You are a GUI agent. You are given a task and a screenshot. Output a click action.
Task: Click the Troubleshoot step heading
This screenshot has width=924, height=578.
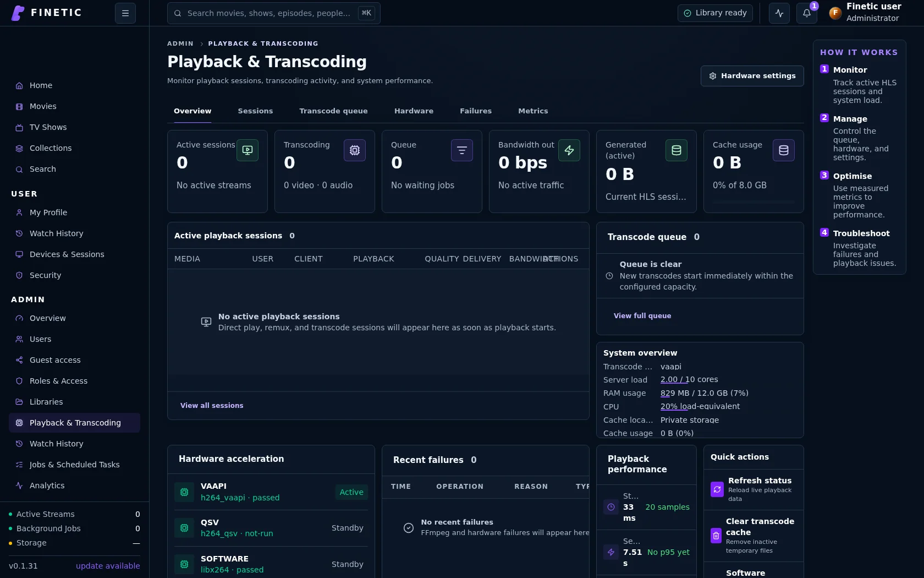pos(861,233)
